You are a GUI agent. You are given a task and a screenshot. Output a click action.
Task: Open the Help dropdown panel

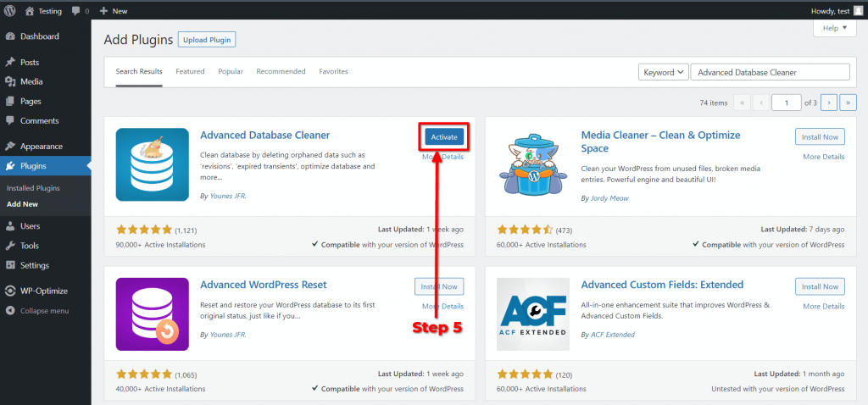(x=834, y=28)
